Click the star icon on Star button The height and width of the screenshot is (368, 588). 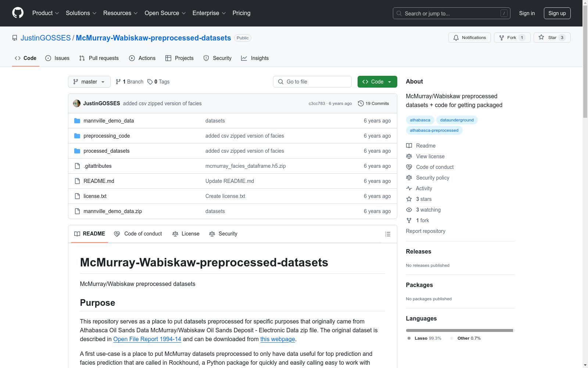coord(541,37)
